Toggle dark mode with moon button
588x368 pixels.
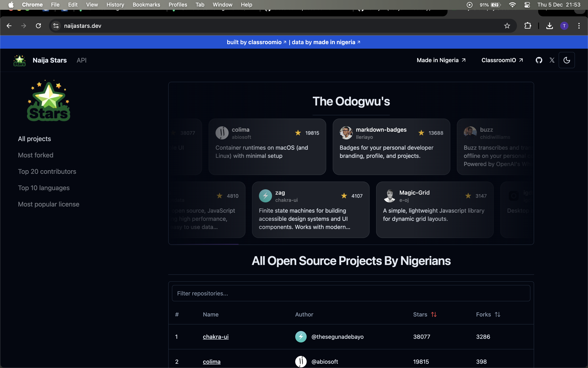[567, 60]
